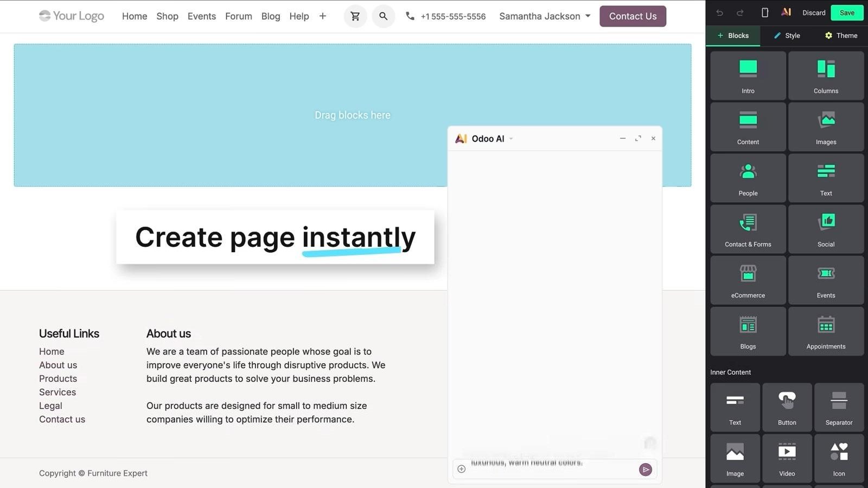Select the eCommerce block category

[x=748, y=280]
